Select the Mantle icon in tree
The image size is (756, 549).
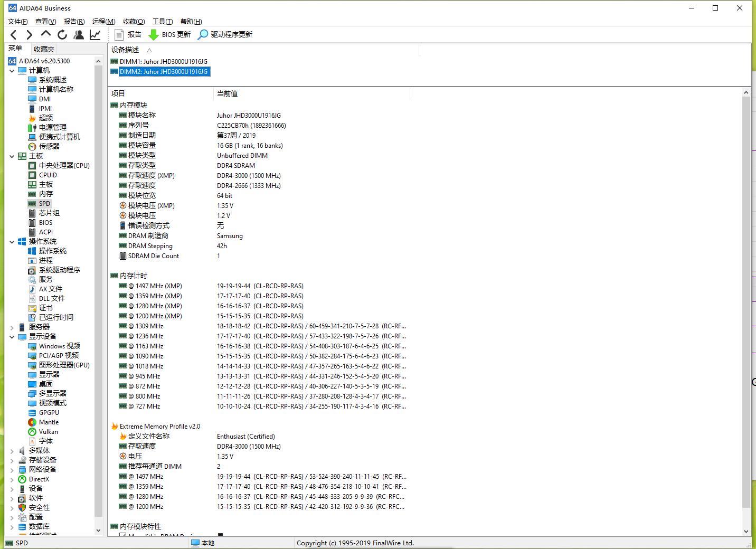point(32,422)
